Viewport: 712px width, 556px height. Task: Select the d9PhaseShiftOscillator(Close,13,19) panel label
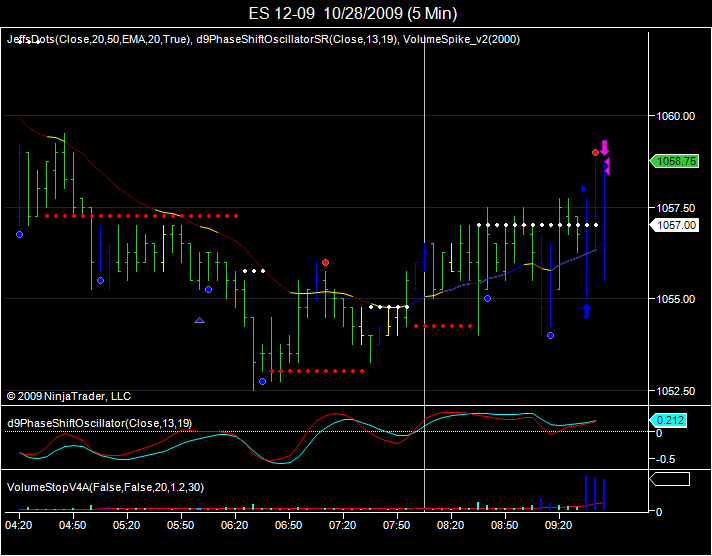point(99,423)
